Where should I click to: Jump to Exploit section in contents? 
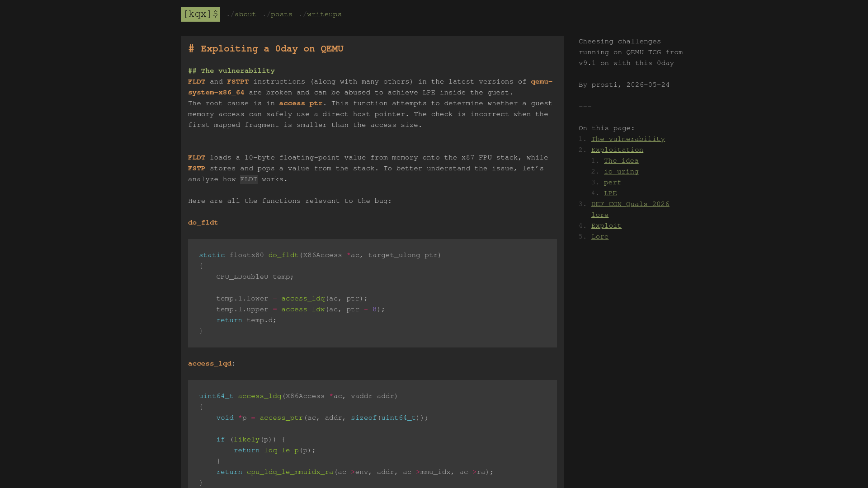(x=606, y=226)
